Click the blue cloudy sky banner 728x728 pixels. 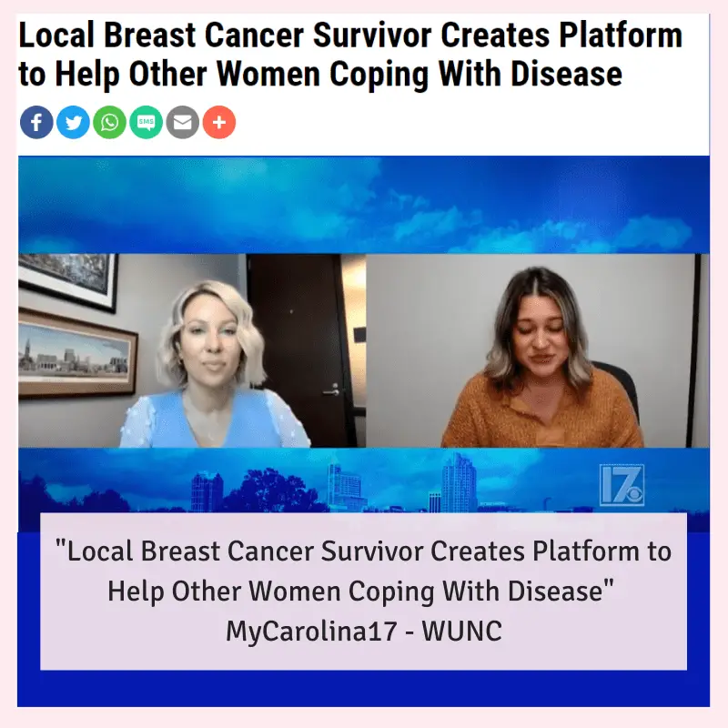point(363,205)
